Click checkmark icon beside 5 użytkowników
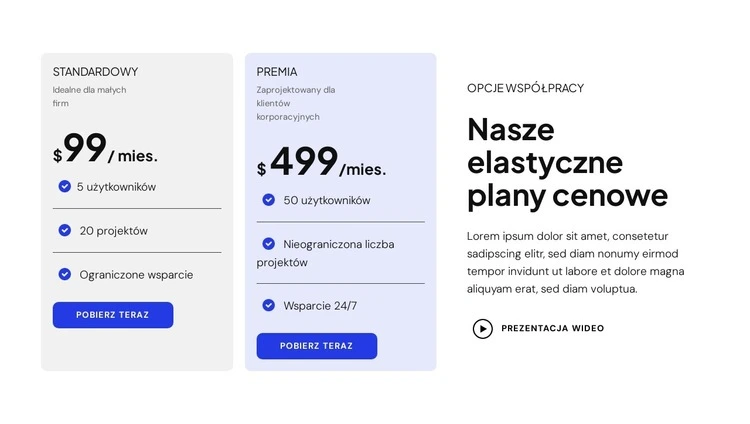The image size is (750, 424). point(64,186)
